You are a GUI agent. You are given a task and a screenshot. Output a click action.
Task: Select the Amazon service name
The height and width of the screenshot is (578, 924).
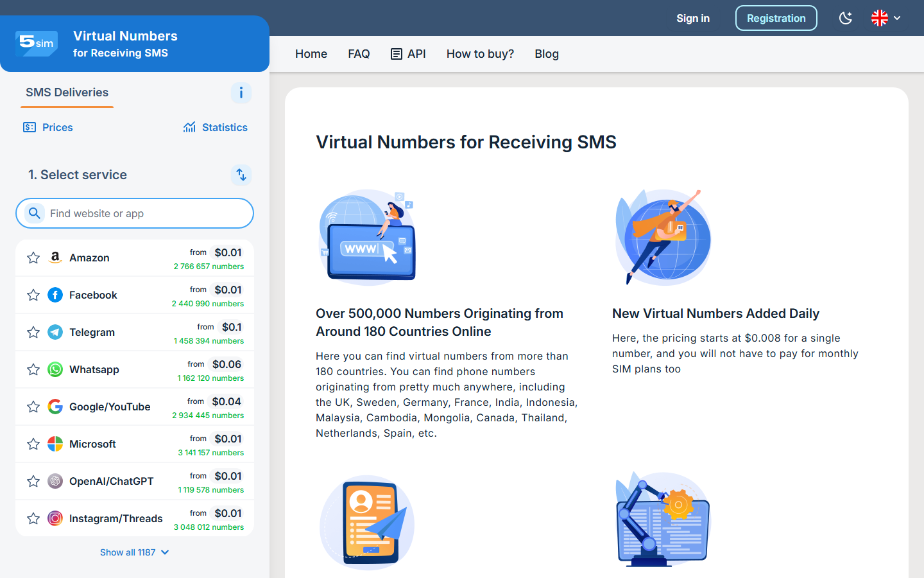pos(89,258)
